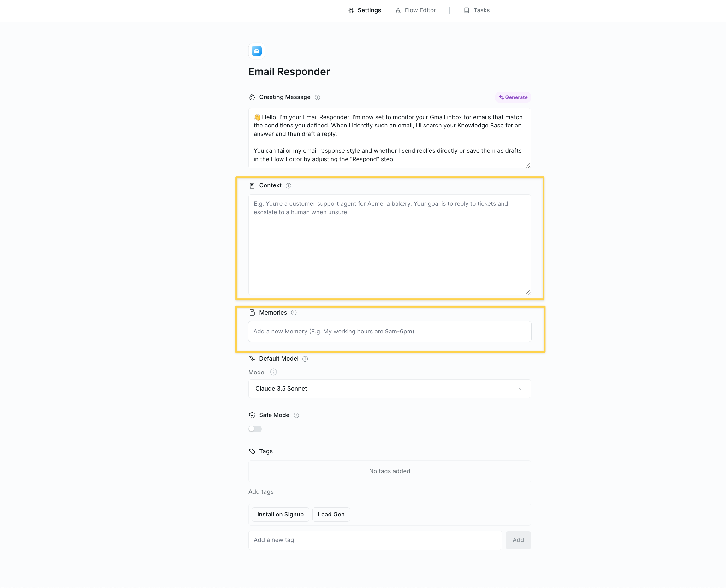Viewport: 726px width, 588px height.
Task: Click the Add a new Memory field
Action: click(389, 331)
